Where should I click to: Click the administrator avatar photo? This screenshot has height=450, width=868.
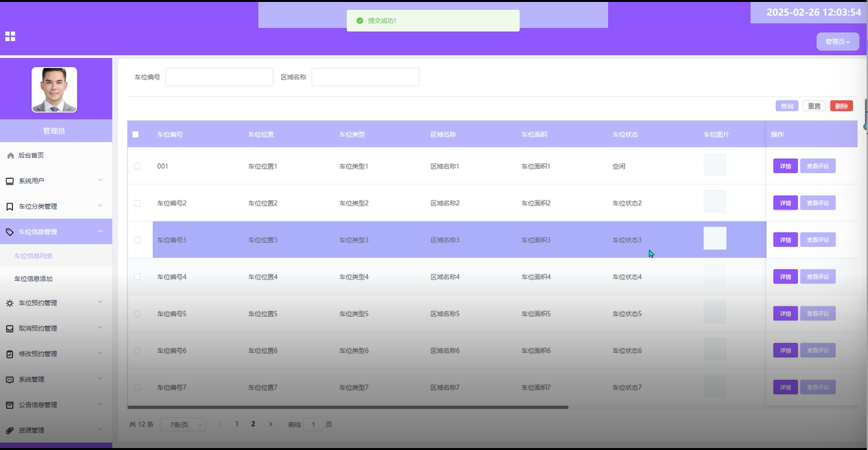pyautogui.click(x=54, y=89)
